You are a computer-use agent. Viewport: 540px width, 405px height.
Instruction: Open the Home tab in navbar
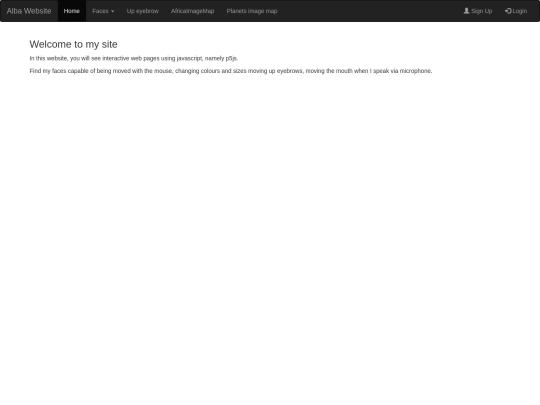pyautogui.click(x=72, y=11)
